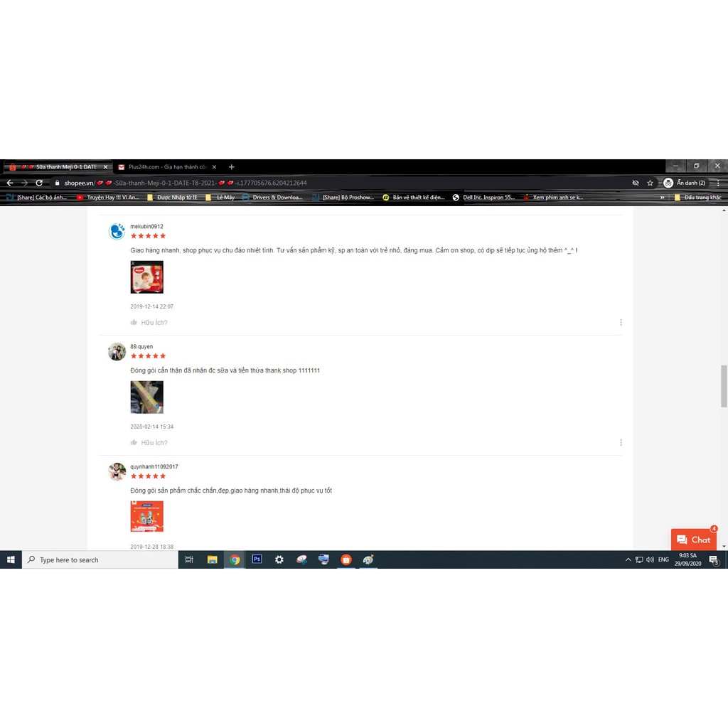This screenshot has height=728, width=728.
Task: Click the page vertical scrollbar thumb
Action: tap(723, 386)
